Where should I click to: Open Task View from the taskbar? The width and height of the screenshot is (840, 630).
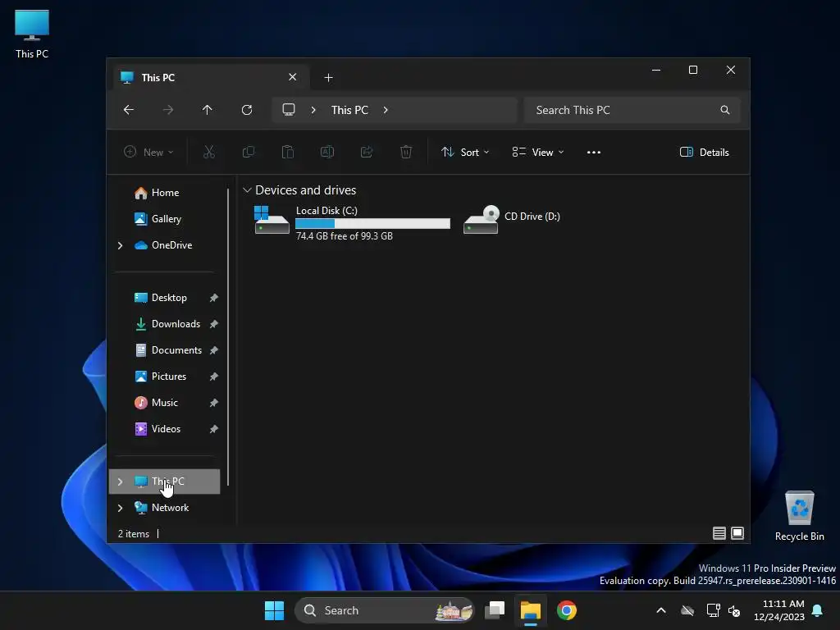(495, 610)
